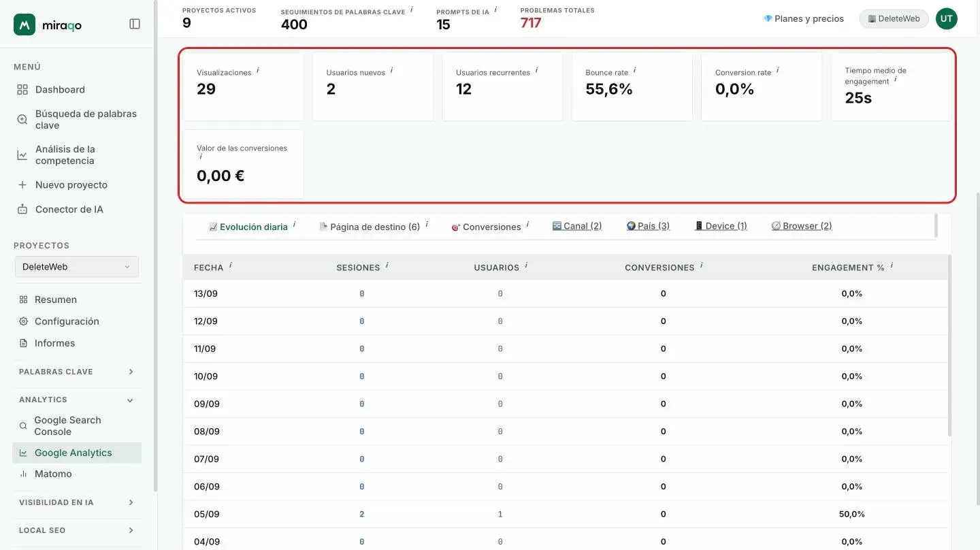Screen dimensions: 980x550
Task: Click the DeleteWeb project button in the header
Action: [894, 18]
